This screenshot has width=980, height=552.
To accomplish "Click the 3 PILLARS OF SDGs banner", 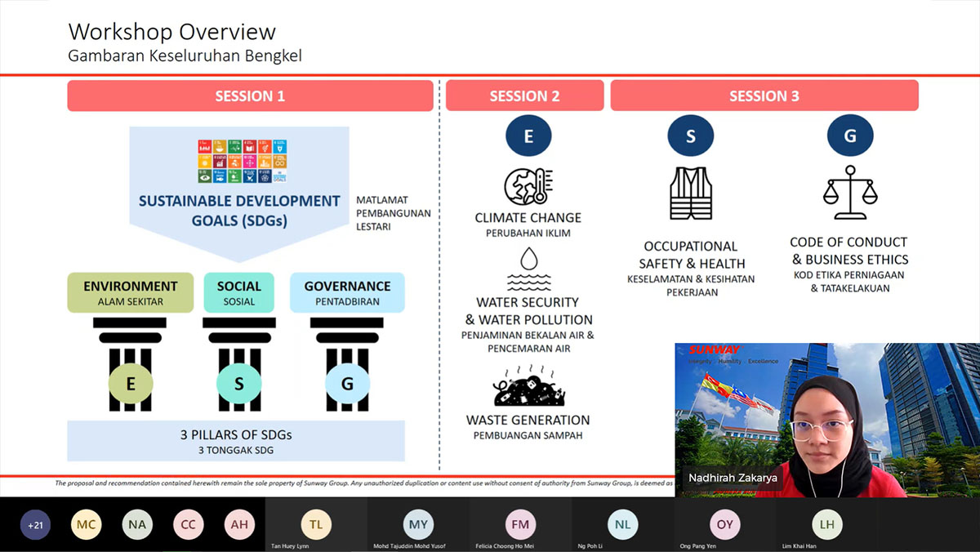I will pos(236,441).
